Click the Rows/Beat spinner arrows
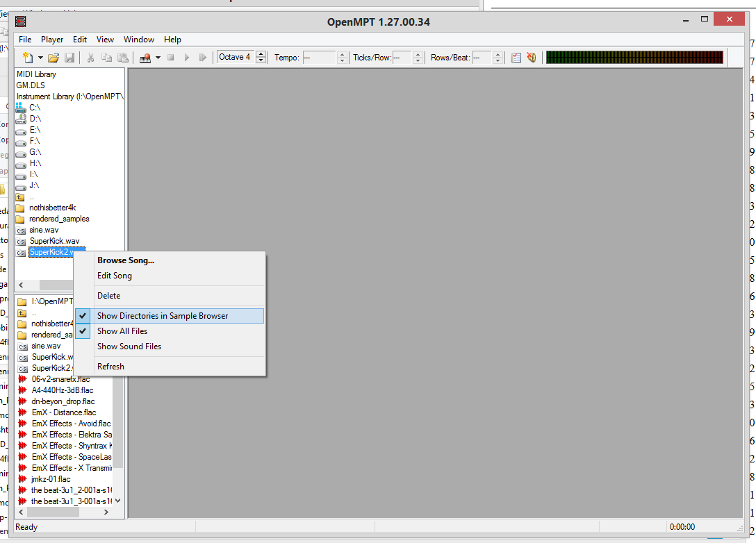 [x=498, y=58]
